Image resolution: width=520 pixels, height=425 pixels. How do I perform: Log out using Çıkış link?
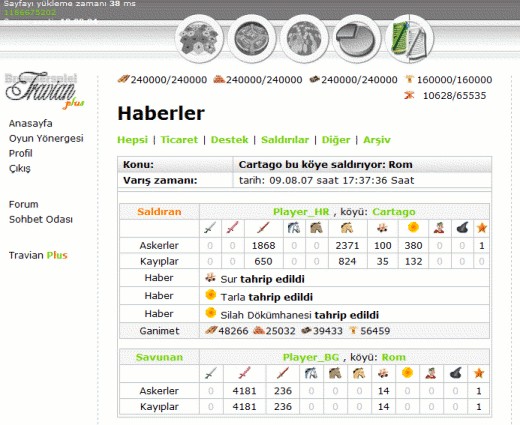pos(20,168)
